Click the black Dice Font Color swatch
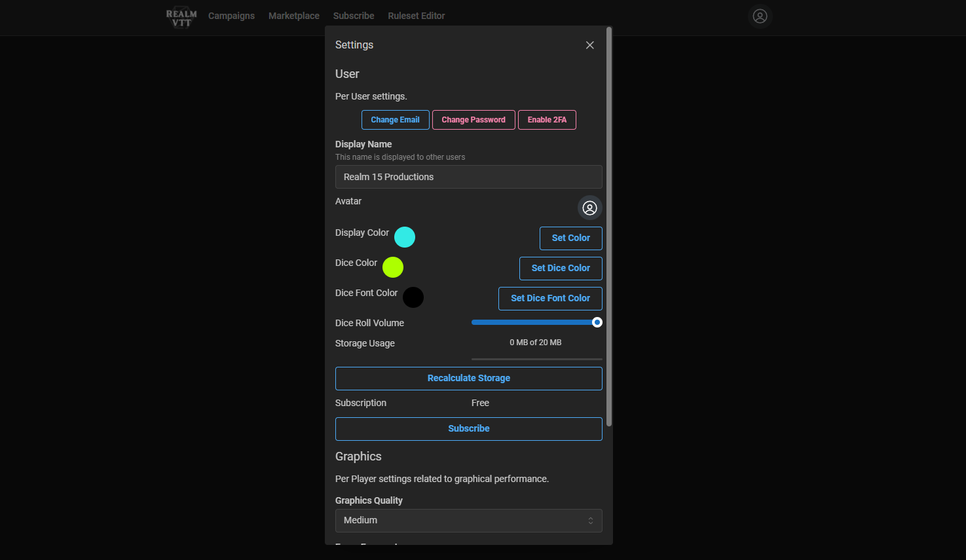 (x=413, y=297)
